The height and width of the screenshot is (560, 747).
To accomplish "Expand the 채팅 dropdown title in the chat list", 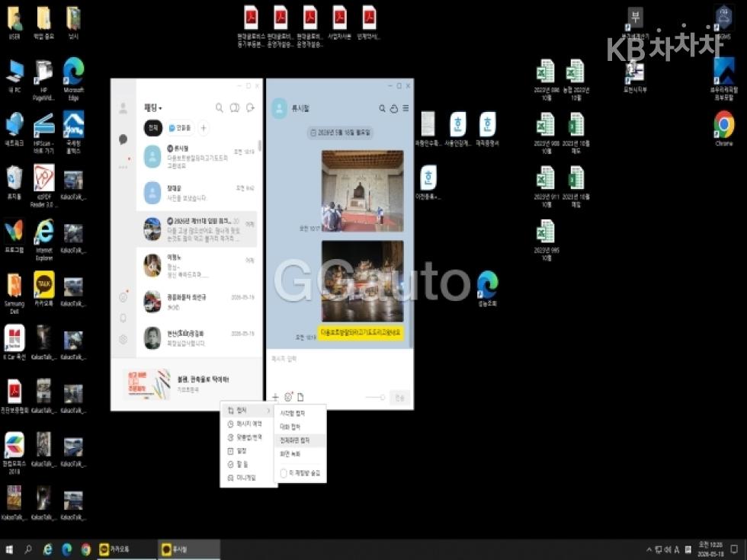I will (x=153, y=108).
